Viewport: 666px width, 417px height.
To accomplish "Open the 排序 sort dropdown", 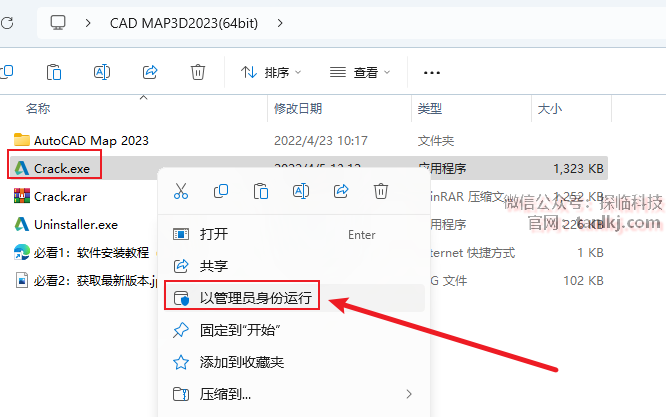I will (x=271, y=73).
